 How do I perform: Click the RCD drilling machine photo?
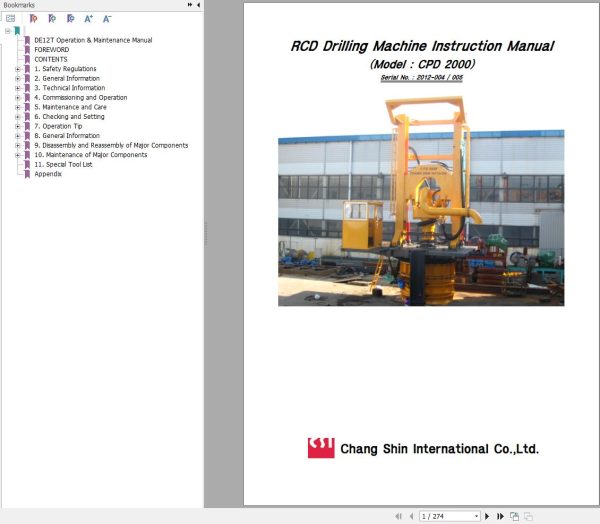[x=421, y=201]
